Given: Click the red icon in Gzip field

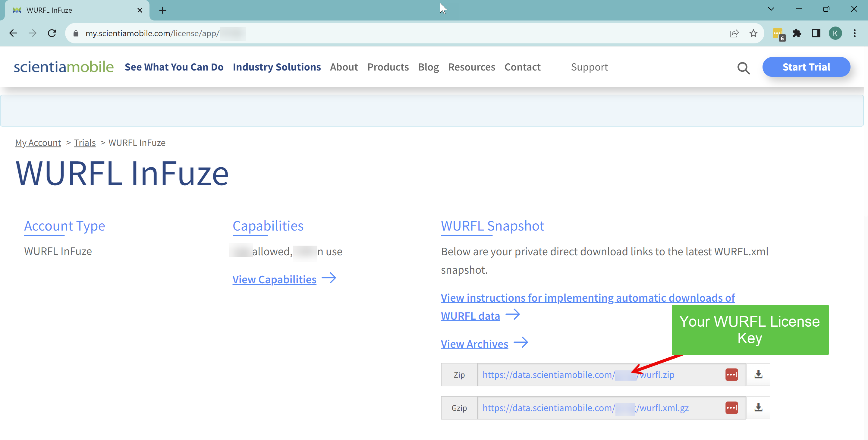Looking at the screenshot, I should click(x=731, y=408).
